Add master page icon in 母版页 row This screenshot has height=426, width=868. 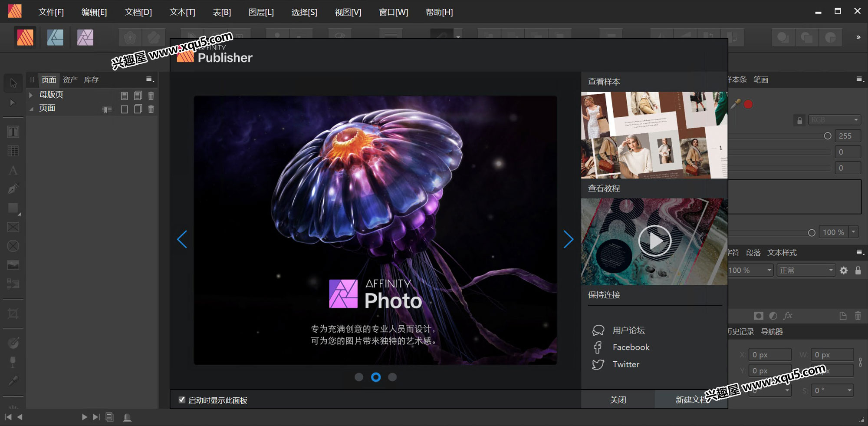pyautogui.click(x=124, y=96)
